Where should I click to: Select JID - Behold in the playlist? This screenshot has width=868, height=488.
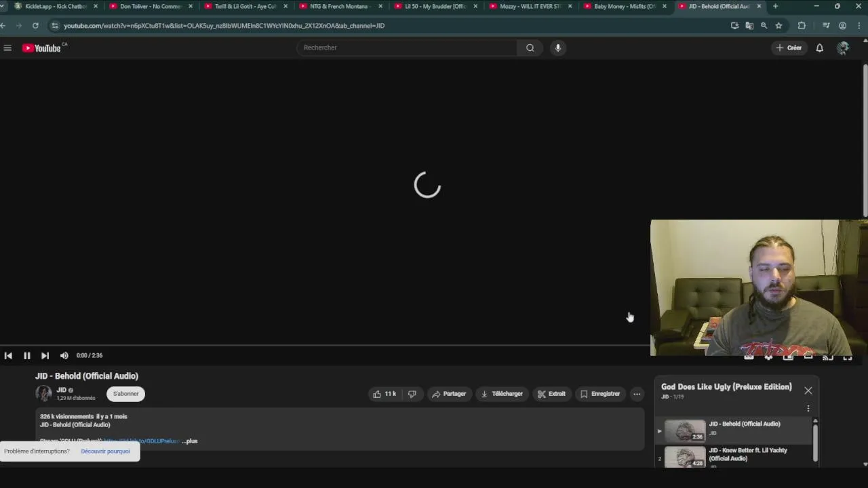point(735,431)
